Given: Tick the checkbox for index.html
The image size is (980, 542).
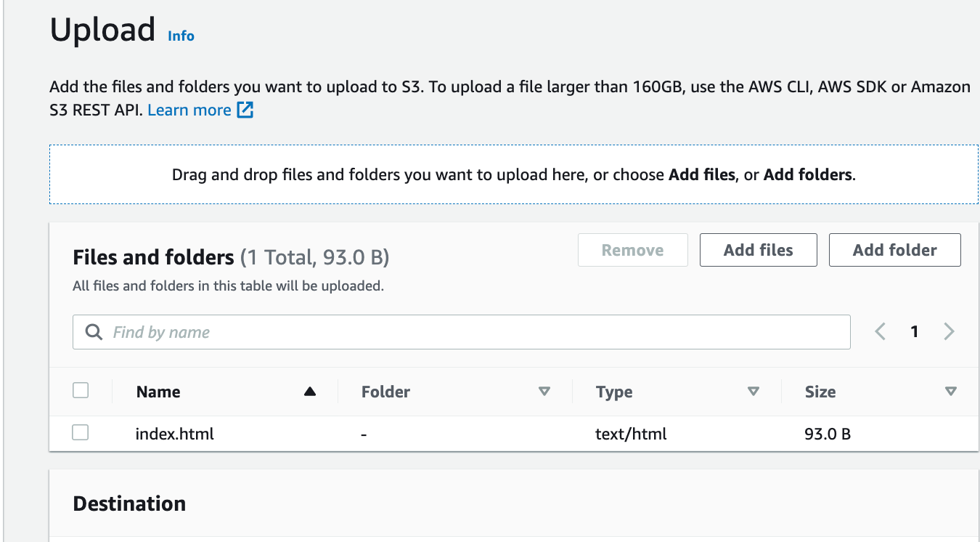Looking at the screenshot, I should point(81,432).
